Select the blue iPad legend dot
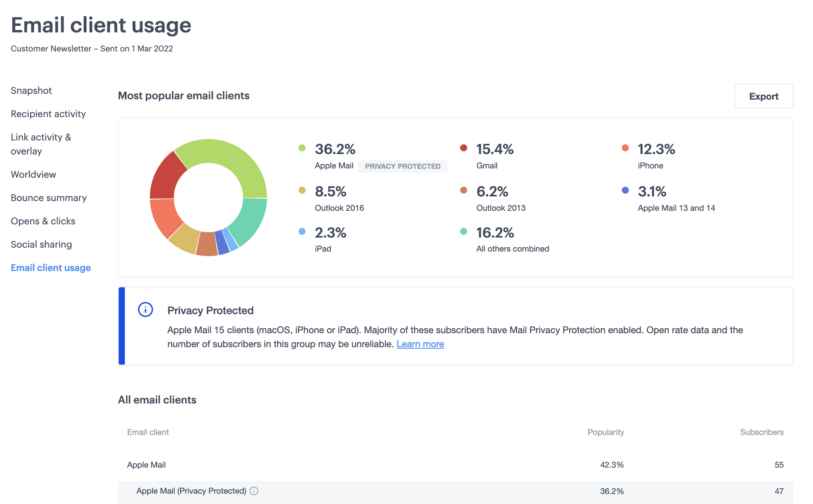This screenshot has width=813, height=504. 302,231
